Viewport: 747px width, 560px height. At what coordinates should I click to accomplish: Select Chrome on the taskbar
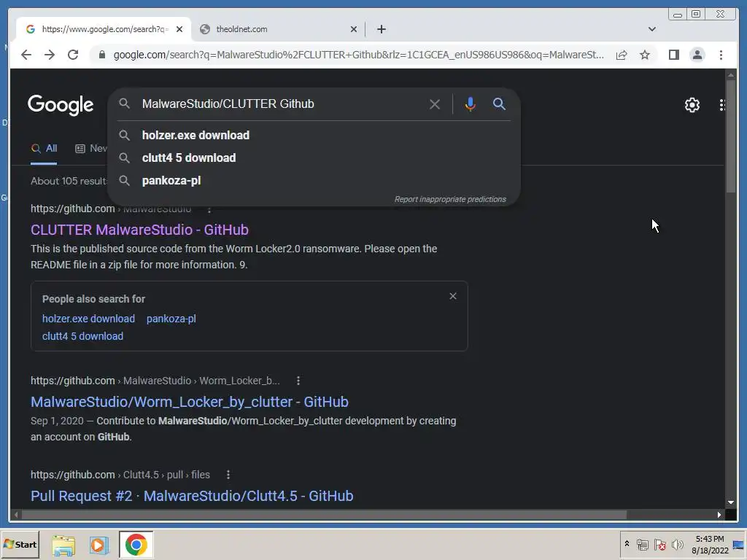[136, 545]
